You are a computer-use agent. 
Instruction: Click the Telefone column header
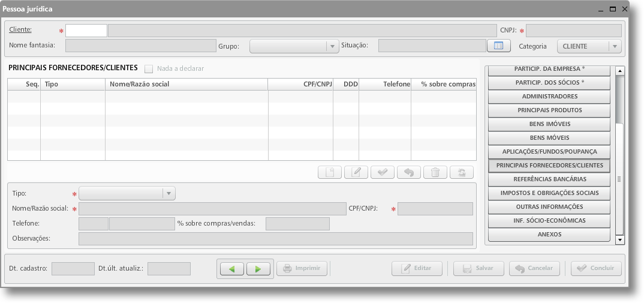point(385,84)
